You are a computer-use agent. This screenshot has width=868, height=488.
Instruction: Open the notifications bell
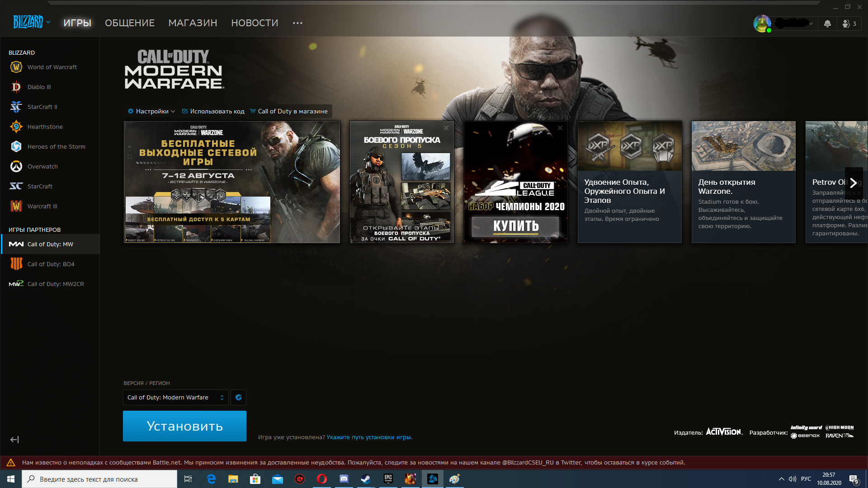click(827, 23)
